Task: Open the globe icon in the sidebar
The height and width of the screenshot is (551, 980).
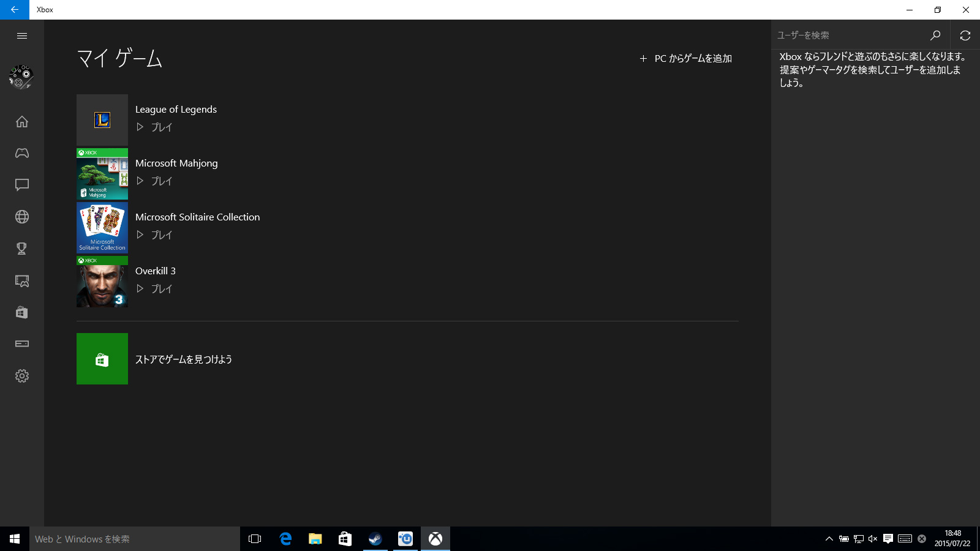Action: click(22, 217)
